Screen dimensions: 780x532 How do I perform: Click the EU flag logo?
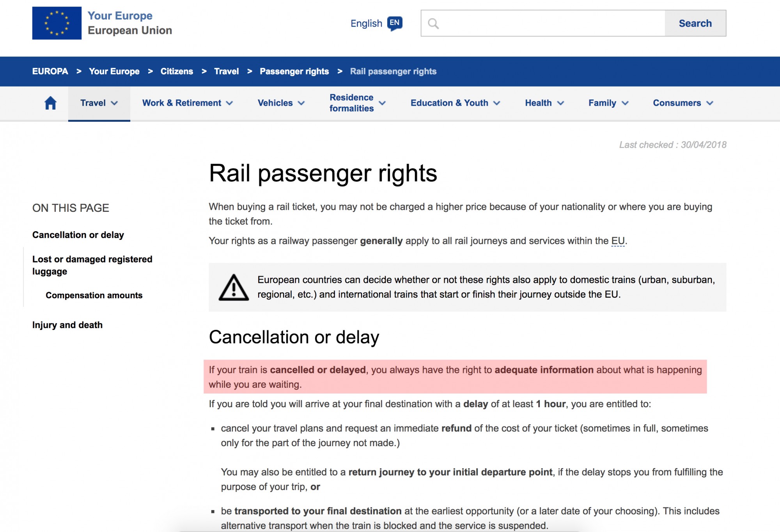coord(57,23)
